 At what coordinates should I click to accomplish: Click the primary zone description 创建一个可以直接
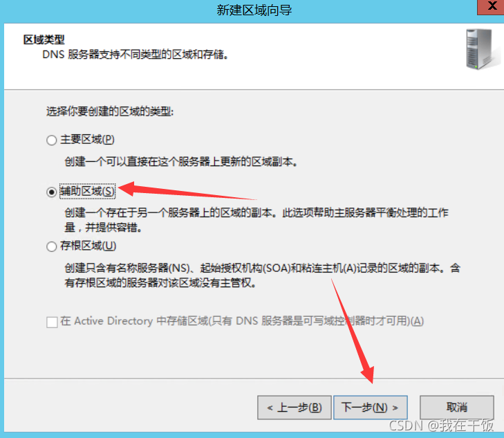click(181, 161)
